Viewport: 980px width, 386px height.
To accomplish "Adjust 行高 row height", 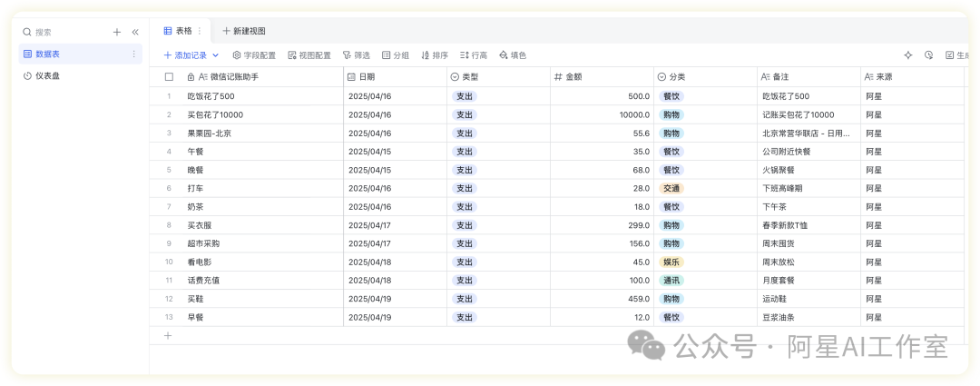I will [x=474, y=55].
